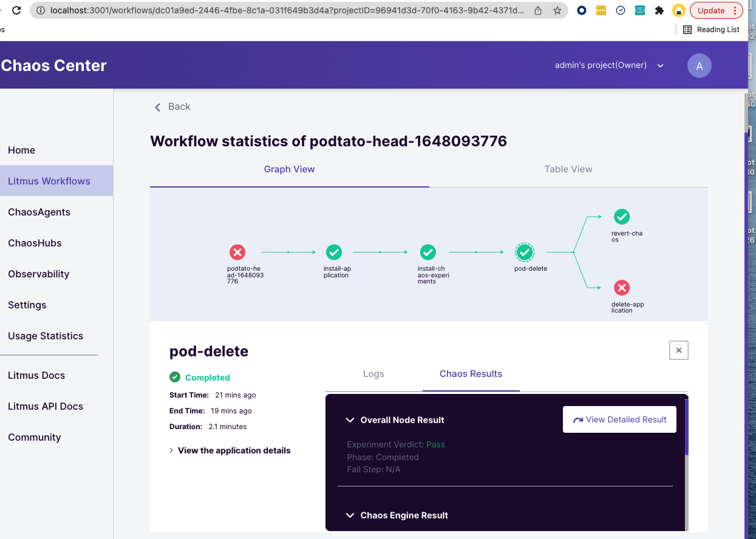Open Chrome Reading List
Viewport: 756px width, 539px height.
(x=712, y=30)
